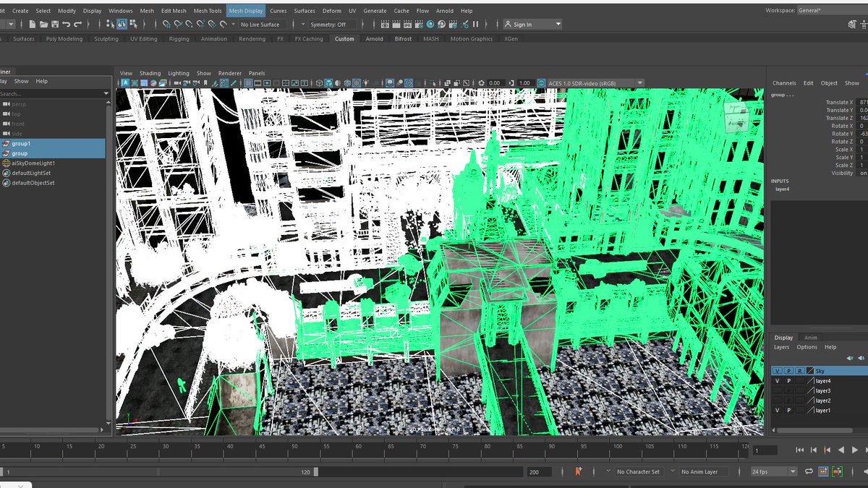Click the Redo arrow icon
The image size is (868, 488).
tap(77, 24)
